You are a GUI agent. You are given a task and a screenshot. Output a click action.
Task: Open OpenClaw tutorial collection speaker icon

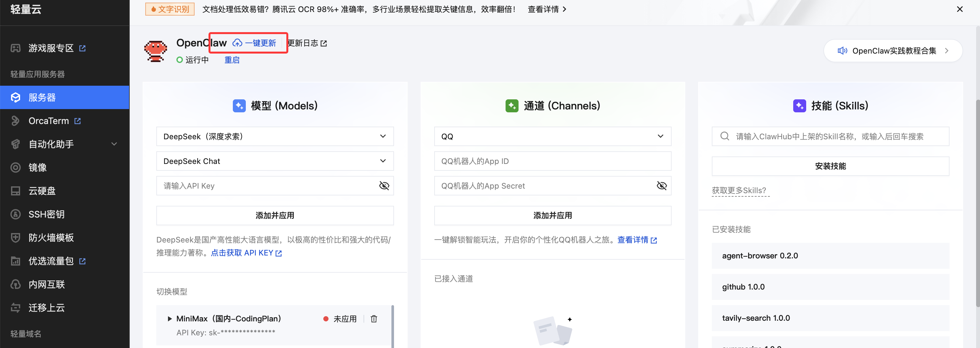pyautogui.click(x=842, y=51)
